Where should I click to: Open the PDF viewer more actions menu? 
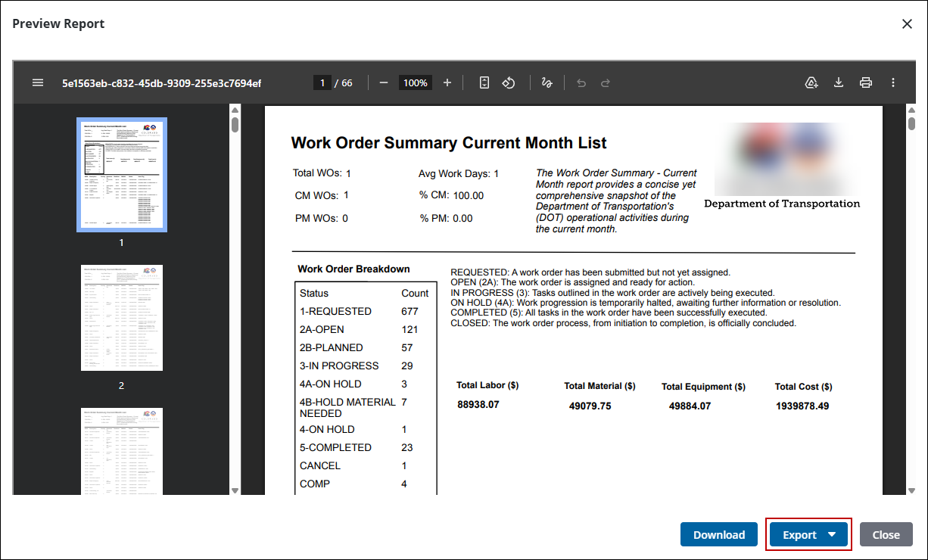click(893, 83)
